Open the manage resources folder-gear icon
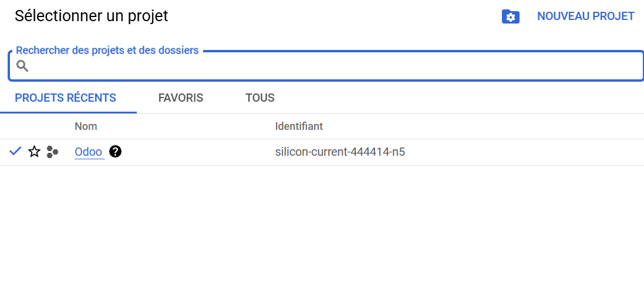 point(511,16)
